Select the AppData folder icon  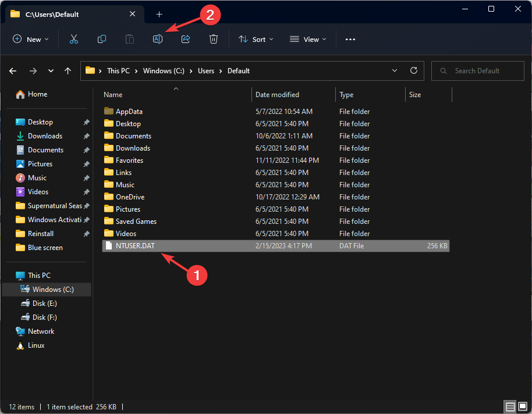pyautogui.click(x=109, y=111)
